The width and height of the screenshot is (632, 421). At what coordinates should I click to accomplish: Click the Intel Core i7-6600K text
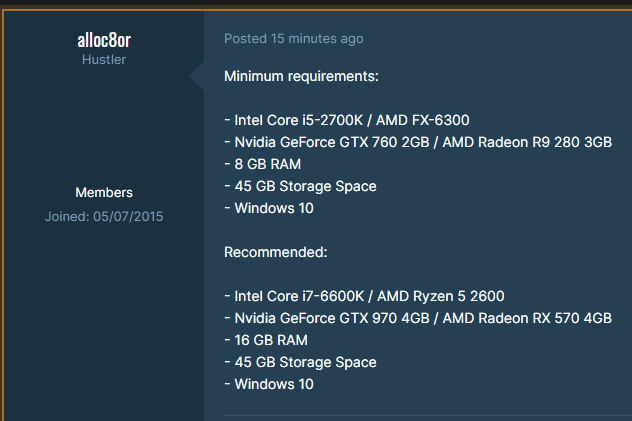pos(299,296)
